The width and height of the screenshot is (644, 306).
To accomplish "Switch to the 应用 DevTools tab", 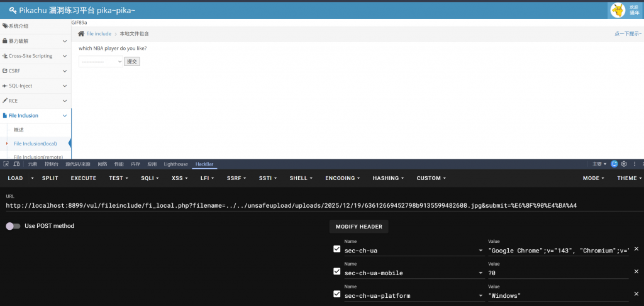I will pyautogui.click(x=152, y=164).
